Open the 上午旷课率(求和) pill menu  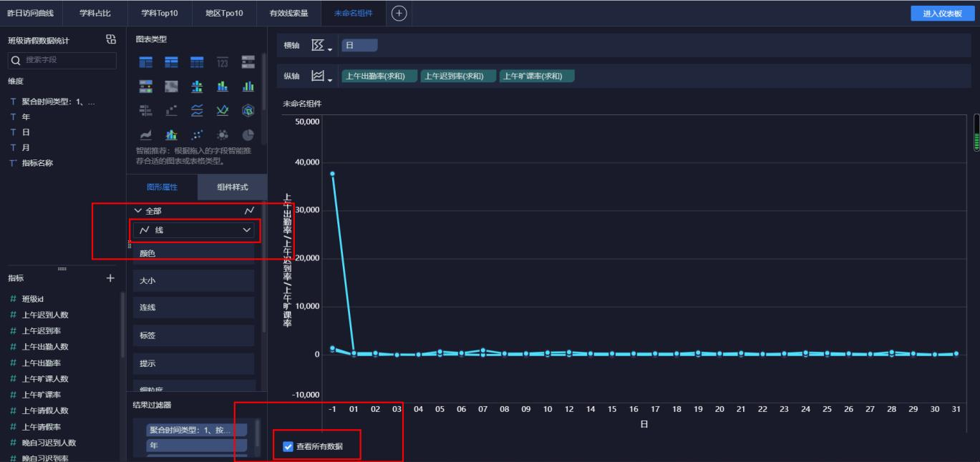537,76
